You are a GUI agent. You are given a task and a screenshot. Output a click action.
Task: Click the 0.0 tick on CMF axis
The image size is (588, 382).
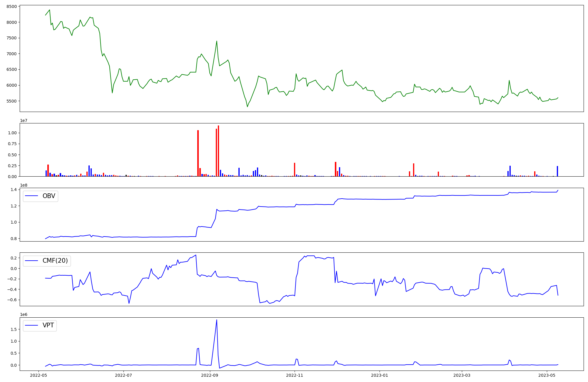tap(14, 269)
